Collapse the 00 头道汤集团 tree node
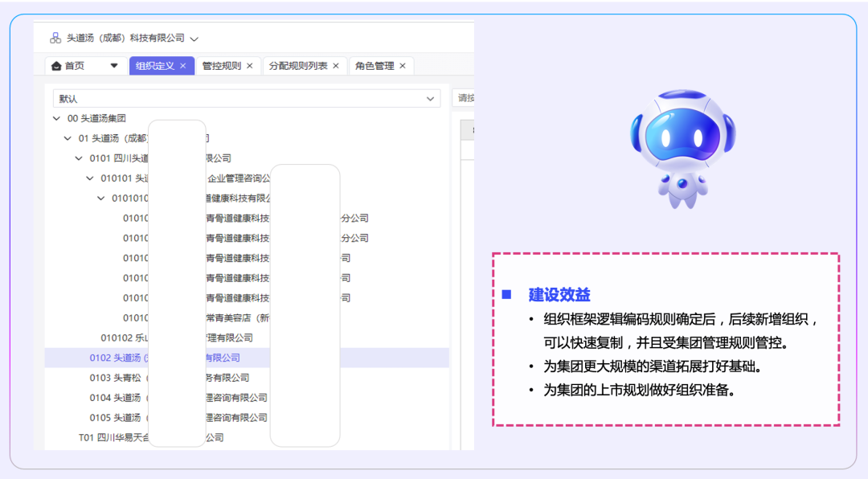Image resolution: width=868 pixels, height=479 pixels. [x=56, y=118]
